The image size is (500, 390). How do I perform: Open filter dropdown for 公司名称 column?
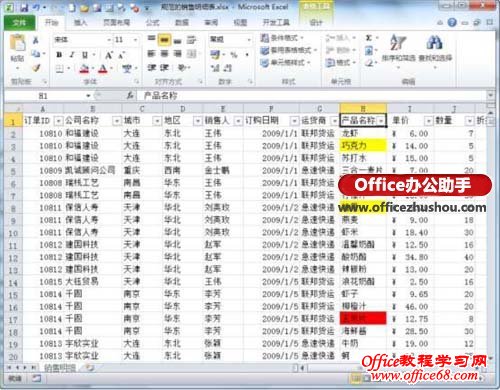pyautogui.click(x=117, y=121)
